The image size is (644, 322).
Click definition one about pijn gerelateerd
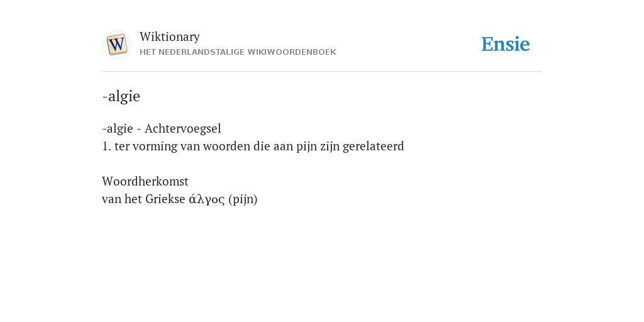[253, 146]
